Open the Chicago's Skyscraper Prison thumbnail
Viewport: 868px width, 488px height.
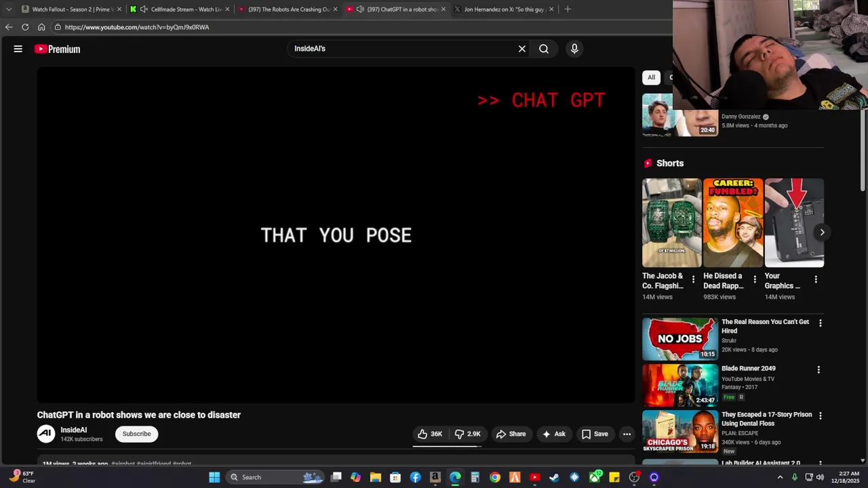(680, 431)
